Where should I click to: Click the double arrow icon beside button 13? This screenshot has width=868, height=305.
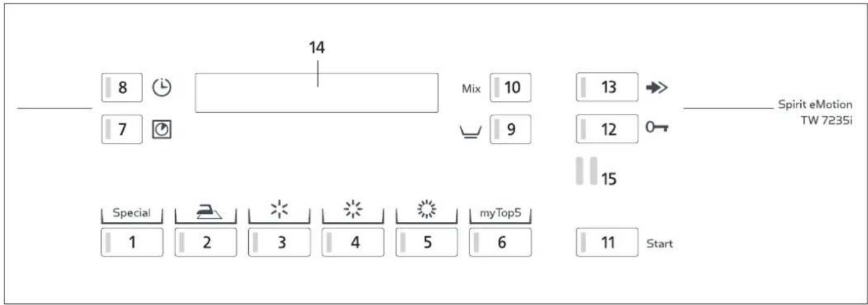click(657, 87)
